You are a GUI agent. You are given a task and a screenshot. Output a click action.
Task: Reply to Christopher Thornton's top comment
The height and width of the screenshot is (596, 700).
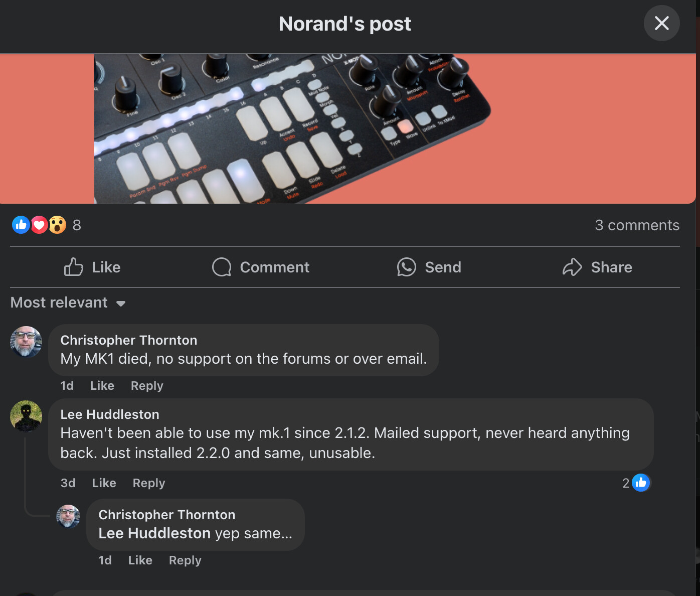click(x=147, y=385)
